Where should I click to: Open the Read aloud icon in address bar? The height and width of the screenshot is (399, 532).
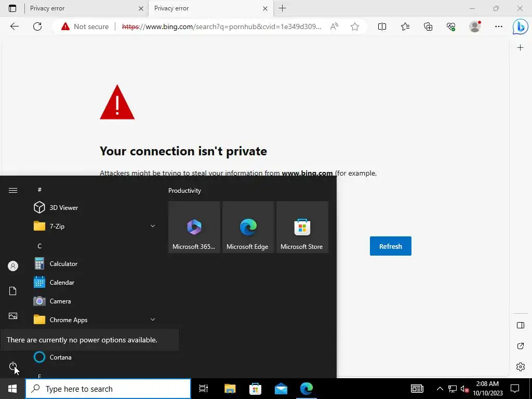click(334, 26)
